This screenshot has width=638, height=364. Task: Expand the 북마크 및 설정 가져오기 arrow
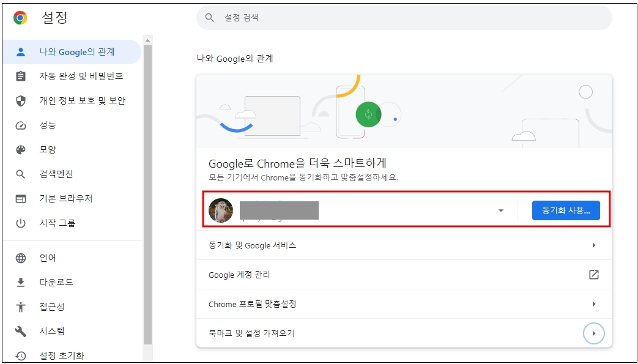593,333
